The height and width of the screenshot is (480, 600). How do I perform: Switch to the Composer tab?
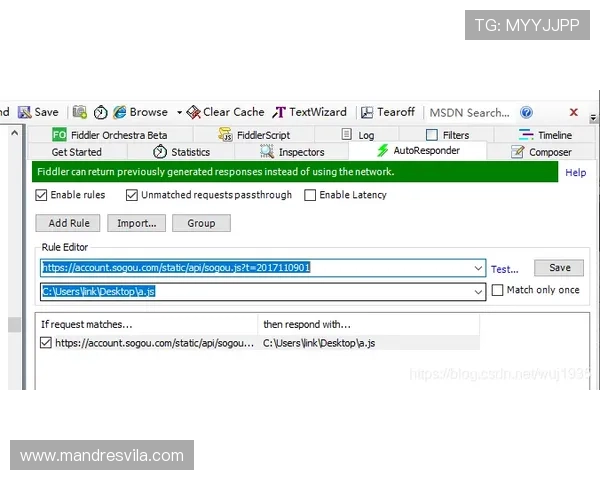point(541,152)
